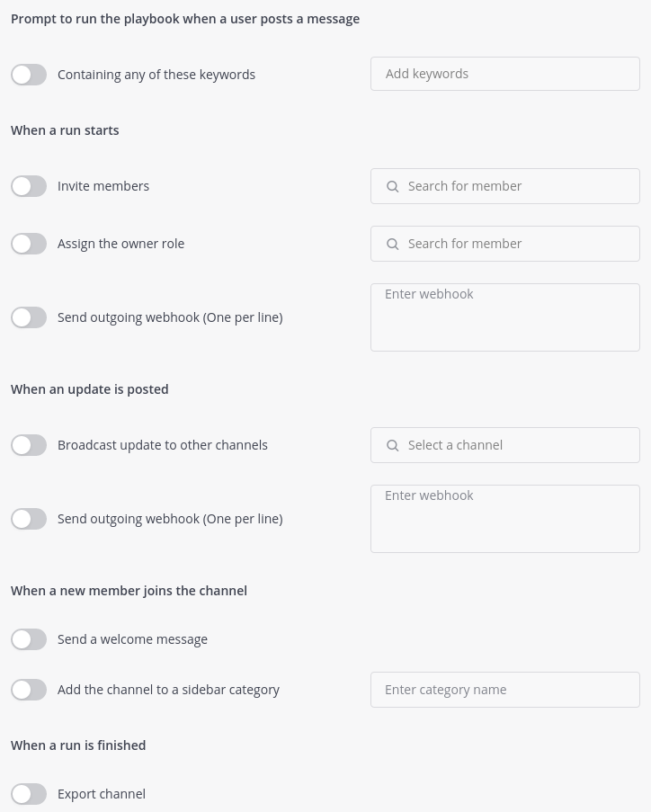Click the search icon in Select a channel field
This screenshot has width=651, height=812.
point(393,445)
